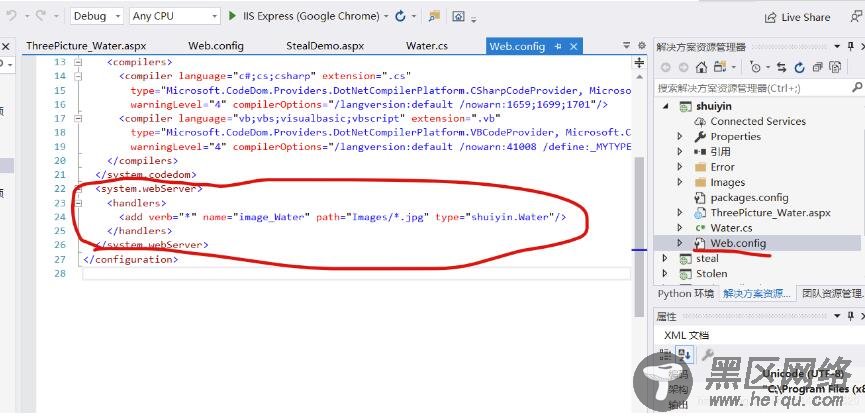865x417 pixels.
Task: Open the Properties panel window options dropdown
Action: (x=837, y=316)
